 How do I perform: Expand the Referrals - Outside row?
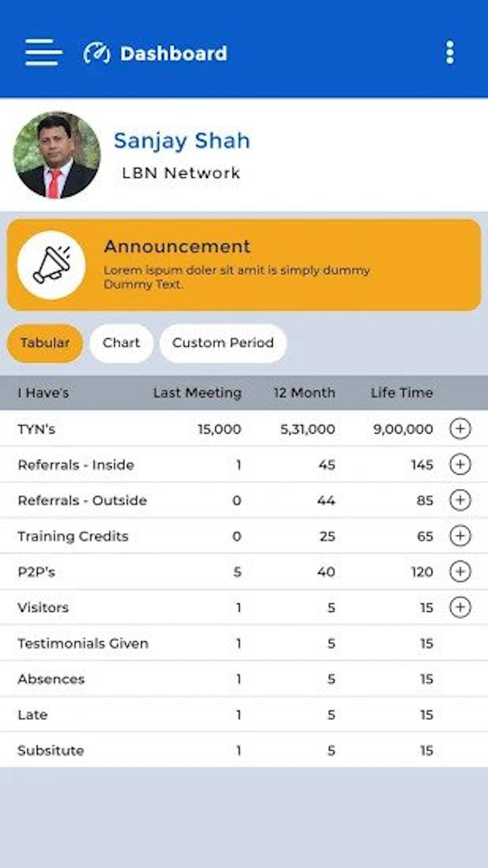[460, 500]
